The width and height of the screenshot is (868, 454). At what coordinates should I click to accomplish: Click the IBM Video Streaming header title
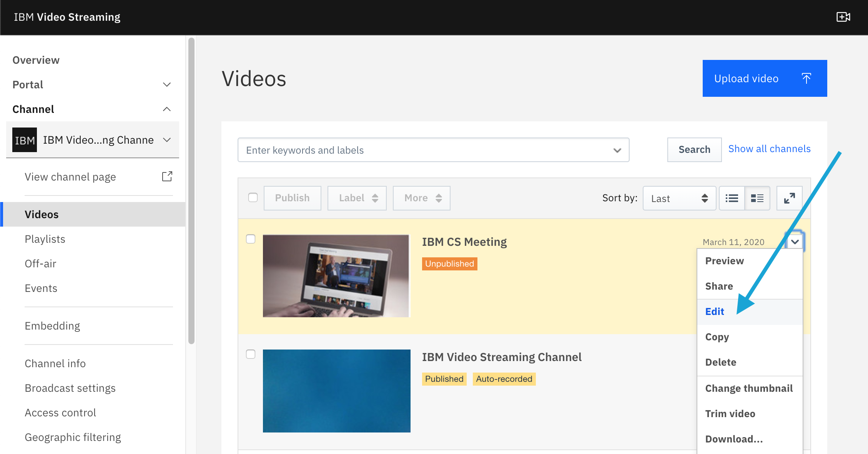coord(67,17)
